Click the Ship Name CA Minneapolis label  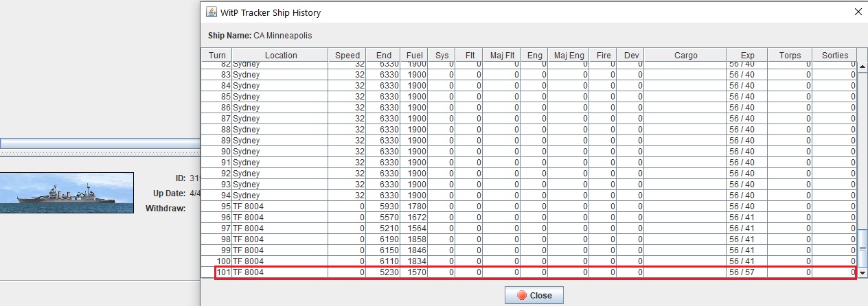(260, 36)
